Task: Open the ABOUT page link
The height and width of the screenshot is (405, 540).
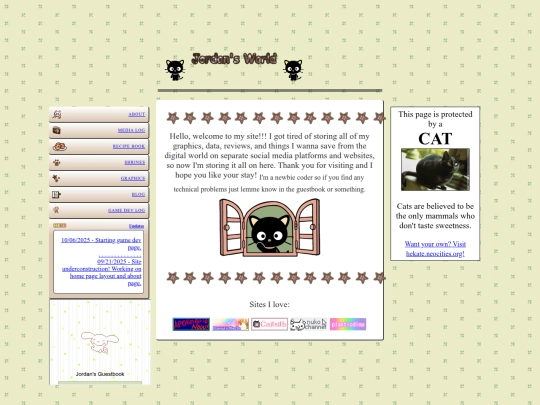Action: tap(137, 114)
